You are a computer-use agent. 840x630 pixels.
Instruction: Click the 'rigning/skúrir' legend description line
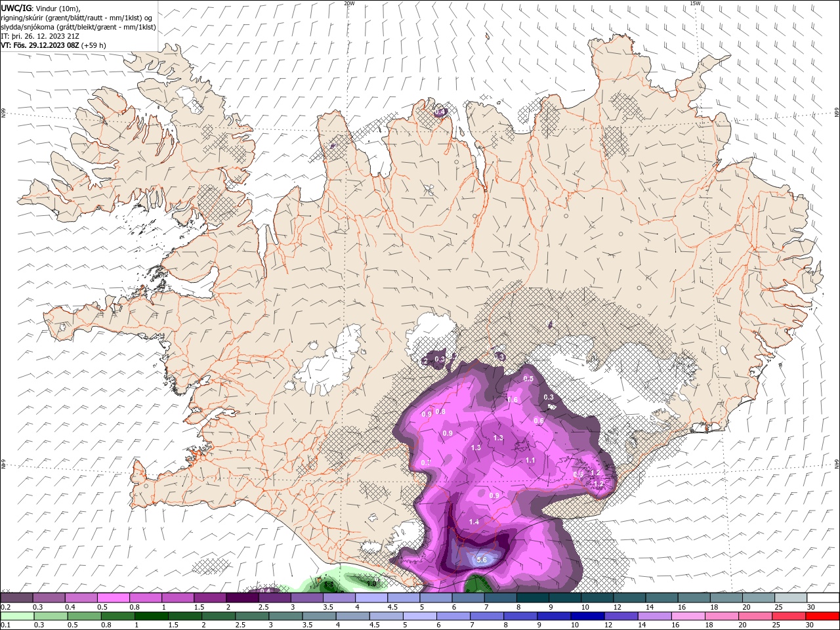[77, 17]
